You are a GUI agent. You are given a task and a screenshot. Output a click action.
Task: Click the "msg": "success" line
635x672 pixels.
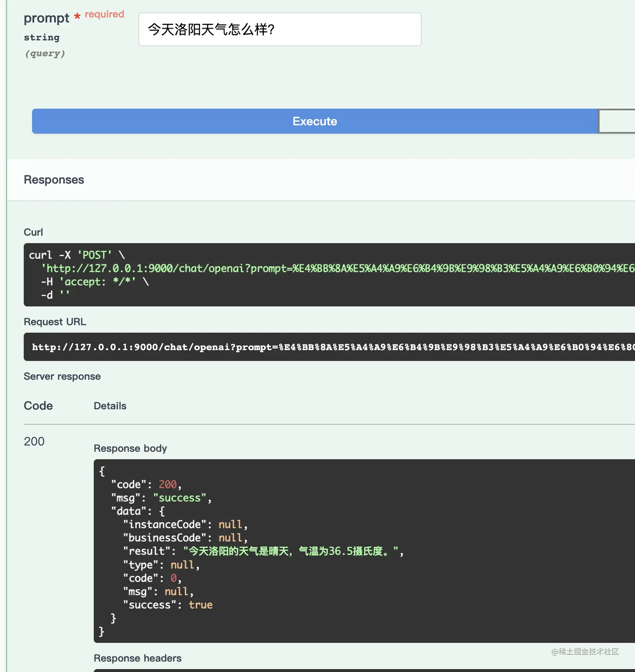pyautogui.click(x=161, y=498)
